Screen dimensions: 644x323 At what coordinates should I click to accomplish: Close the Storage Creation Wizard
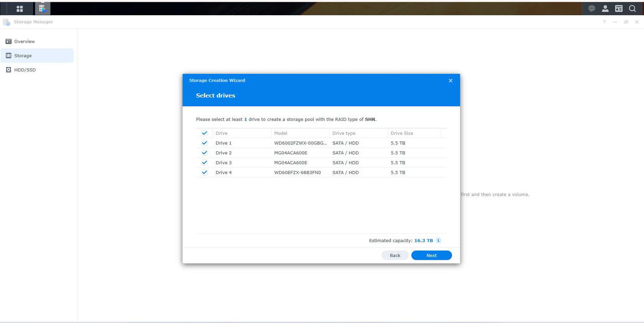pyautogui.click(x=450, y=80)
